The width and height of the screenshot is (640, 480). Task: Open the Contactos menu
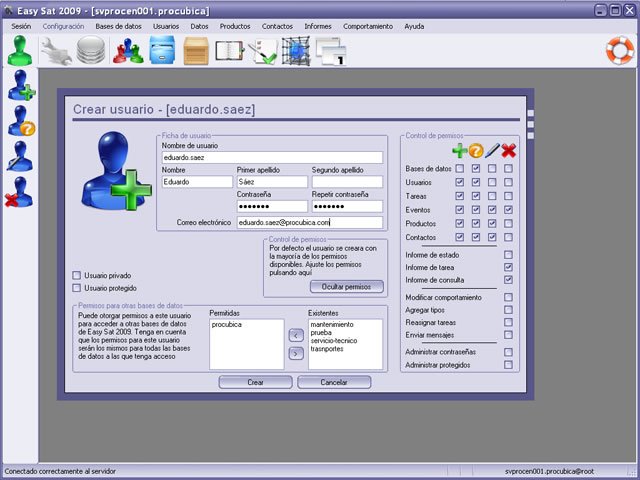click(277, 26)
